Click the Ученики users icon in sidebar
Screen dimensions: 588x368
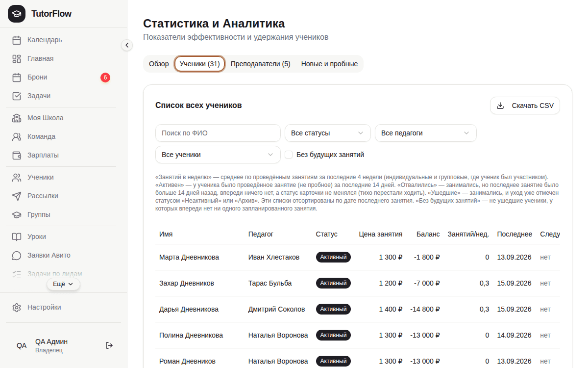(x=17, y=177)
